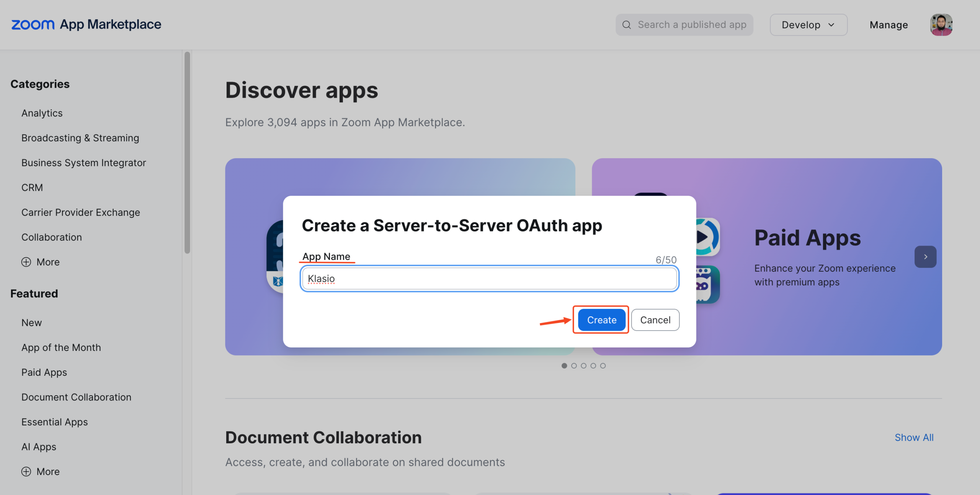Click the App Name input field

tap(489, 279)
